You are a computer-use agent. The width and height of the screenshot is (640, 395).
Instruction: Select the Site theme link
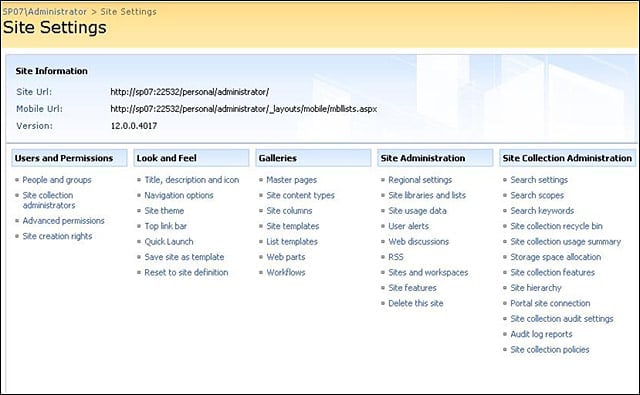pyautogui.click(x=164, y=211)
